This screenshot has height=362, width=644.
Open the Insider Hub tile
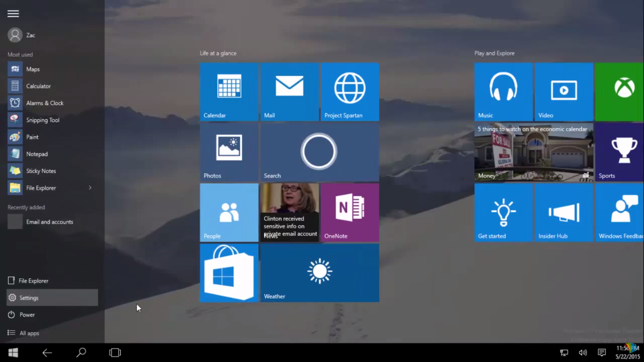tap(564, 213)
